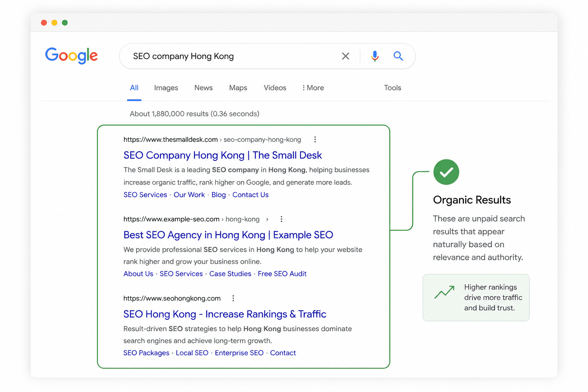Click Contact sitelink under seohongkong.com
Image resolution: width=588 pixels, height=392 pixels.
tap(283, 353)
